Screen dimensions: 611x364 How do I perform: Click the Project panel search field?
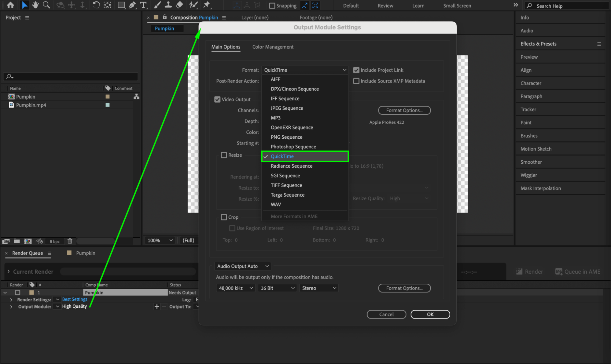[70, 76]
